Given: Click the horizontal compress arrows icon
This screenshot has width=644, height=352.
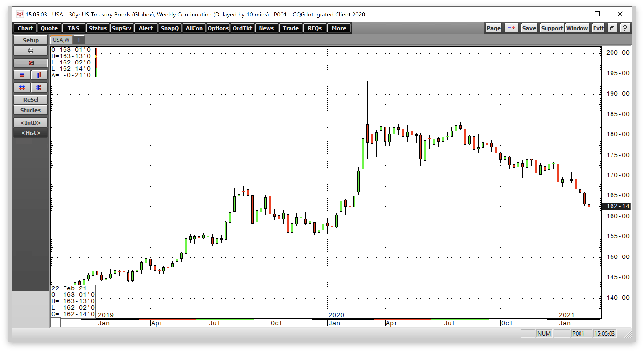Looking at the screenshot, I should pyautogui.click(x=22, y=87).
